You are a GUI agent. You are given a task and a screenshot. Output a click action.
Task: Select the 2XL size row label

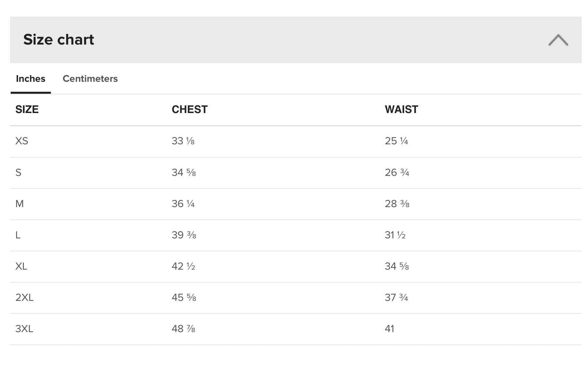click(x=24, y=298)
